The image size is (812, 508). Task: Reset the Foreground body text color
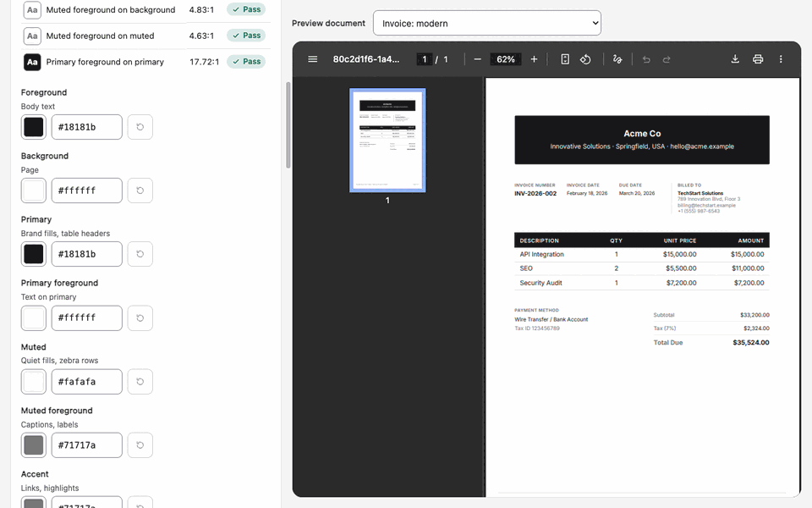pos(140,127)
